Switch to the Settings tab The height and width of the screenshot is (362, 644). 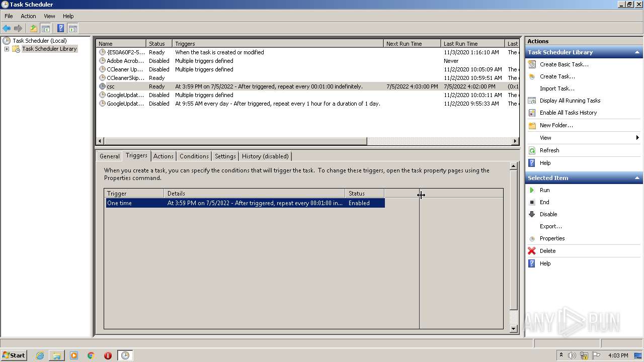225,156
